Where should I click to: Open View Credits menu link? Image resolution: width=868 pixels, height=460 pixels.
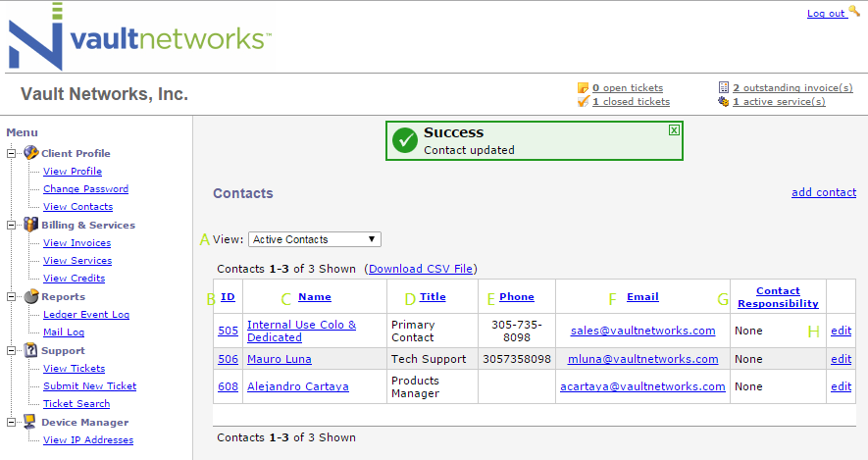75,278
